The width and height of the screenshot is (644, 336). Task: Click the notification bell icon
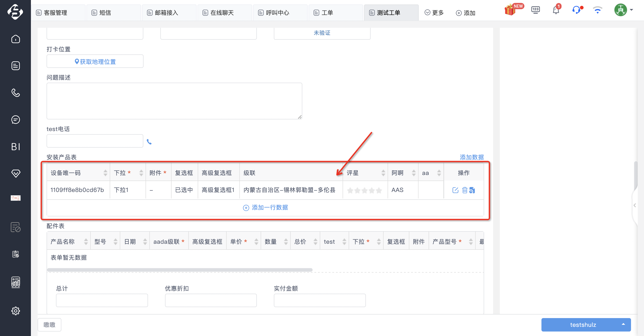[x=556, y=10]
